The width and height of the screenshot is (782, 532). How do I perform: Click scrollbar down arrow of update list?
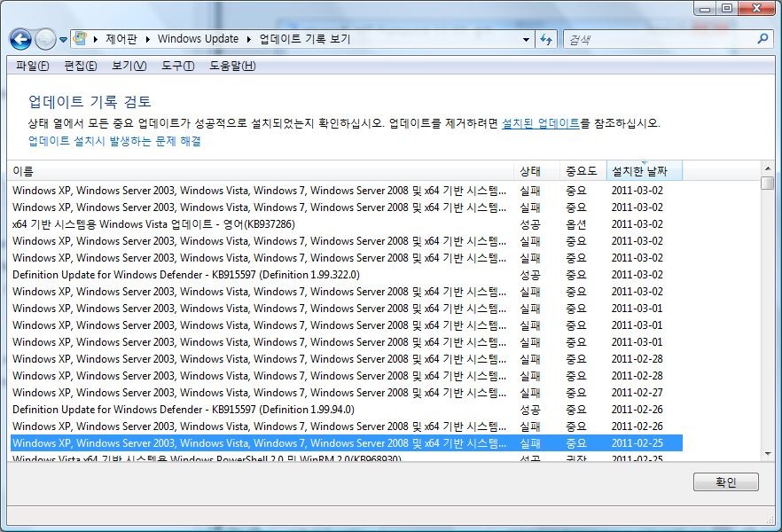pyautogui.click(x=768, y=454)
